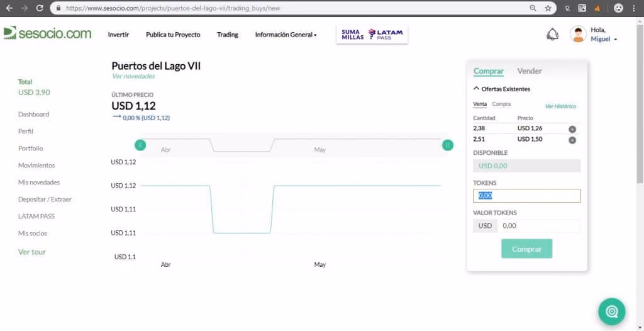Click the Tokens amount input field

point(526,196)
